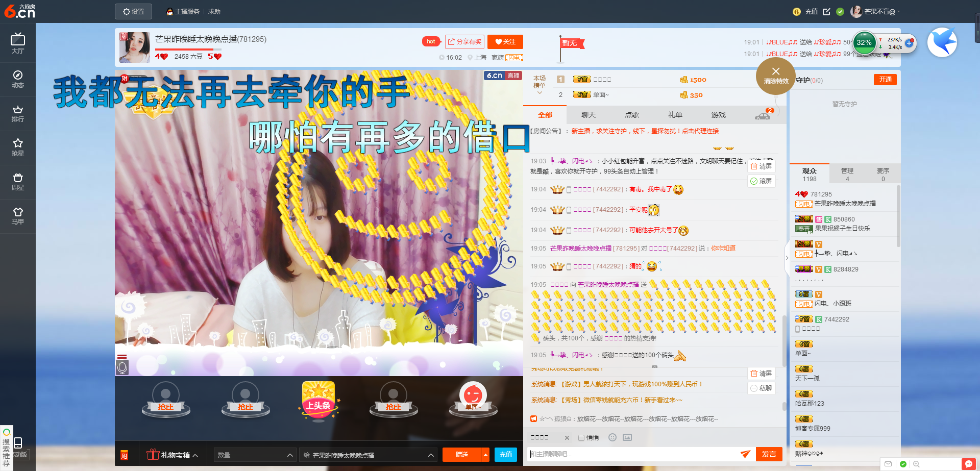Open the 求助 help link
The height and width of the screenshot is (471, 980).
214,11
